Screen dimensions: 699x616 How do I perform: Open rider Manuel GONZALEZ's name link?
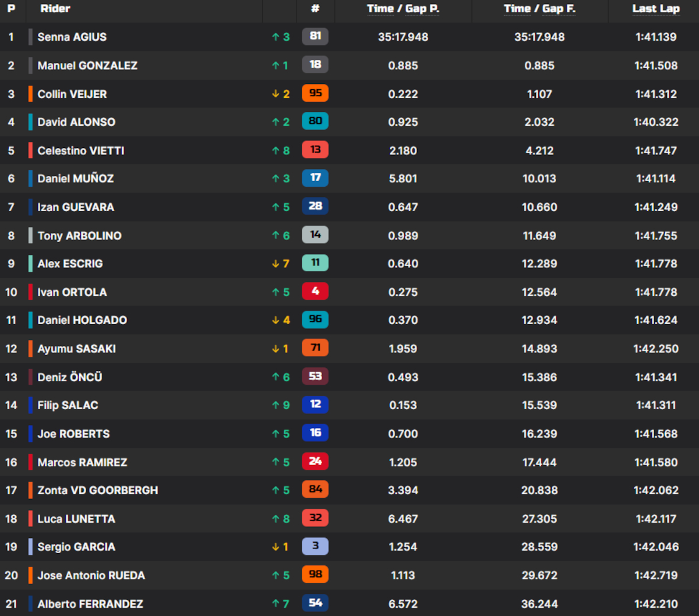click(x=87, y=65)
